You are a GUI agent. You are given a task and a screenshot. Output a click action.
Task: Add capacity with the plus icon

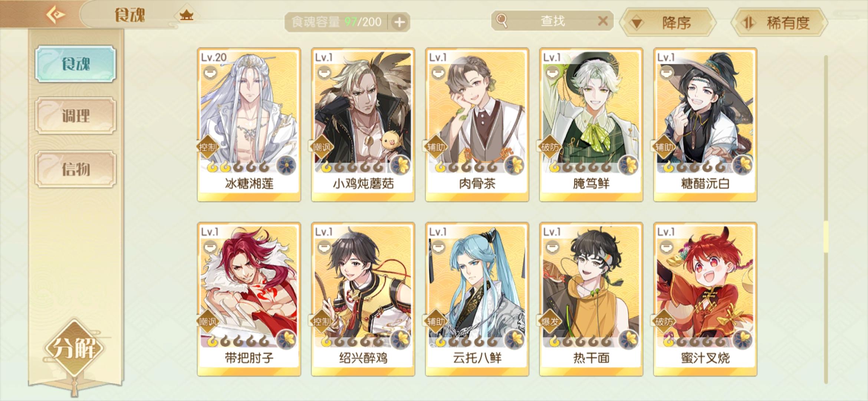[399, 22]
